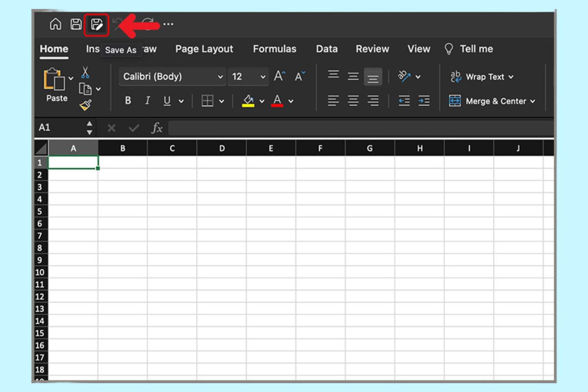Viewport: 588px width, 392px height.
Task: Toggle Bold formatting
Action: pyautogui.click(x=128, y=101)
